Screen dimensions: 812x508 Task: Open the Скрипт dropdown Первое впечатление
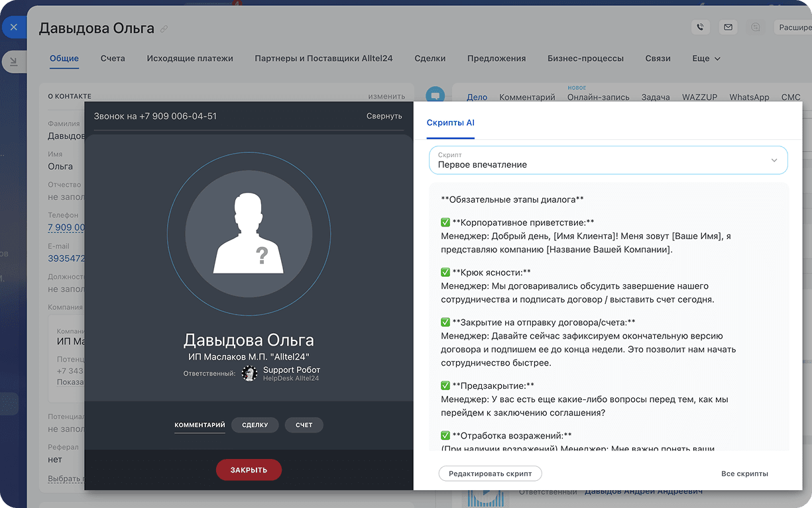[x=608, y=160]
